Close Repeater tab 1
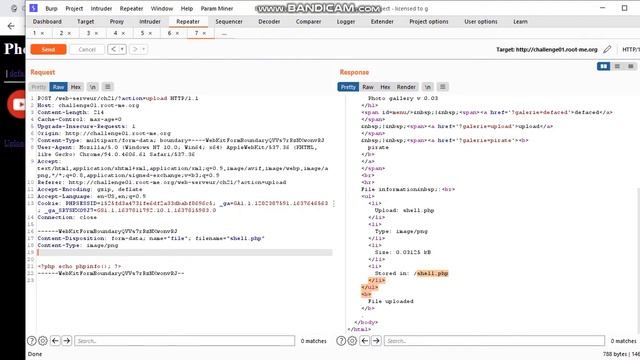 (42, 33)
